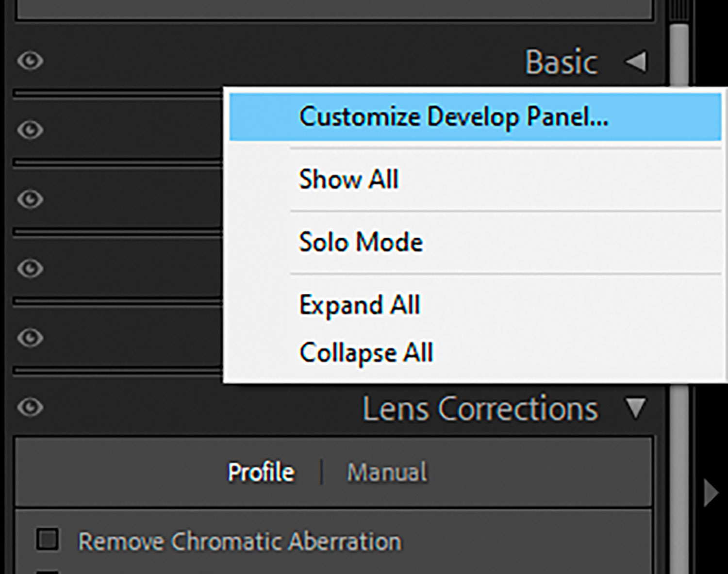Toggle eye icon directly below Basic's eye
This screenshot has width=728, height=574.
(31, 130)
